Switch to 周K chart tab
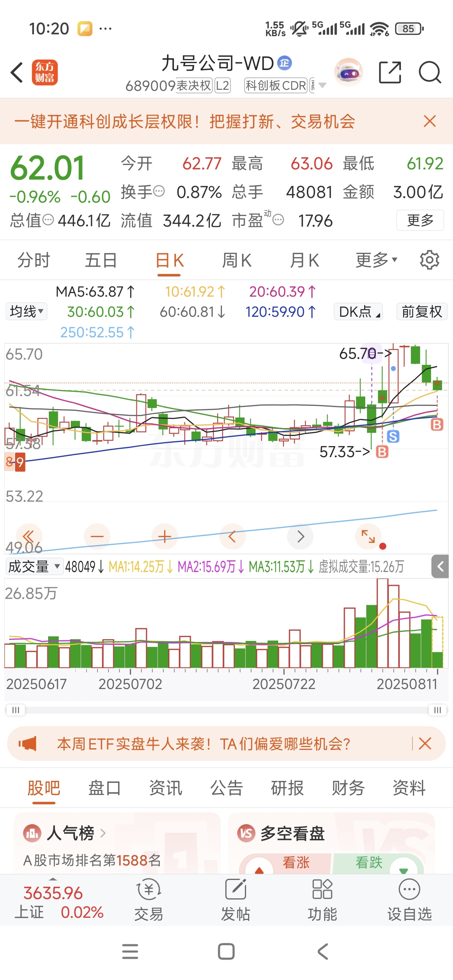Viewport: 453px width, 980px height. click(237, 261)
